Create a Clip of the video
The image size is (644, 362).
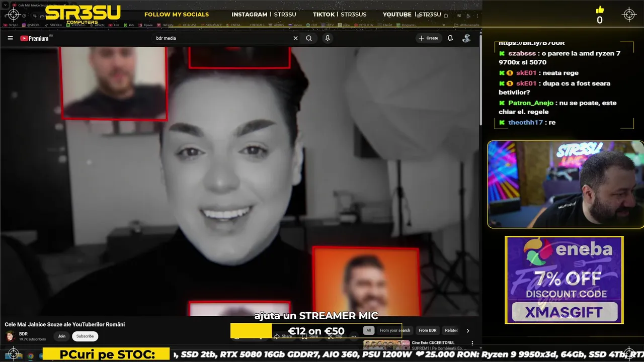click(336, 336)
